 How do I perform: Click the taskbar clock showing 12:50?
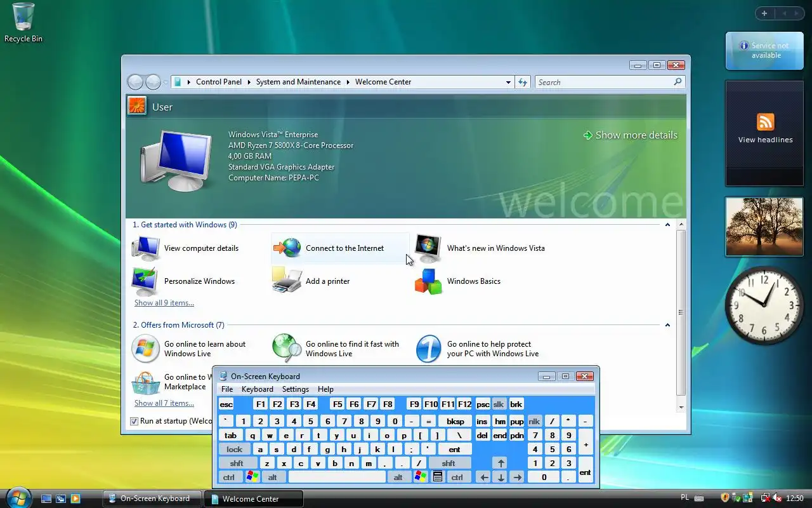pyautogui.click(x=795, y=498)
